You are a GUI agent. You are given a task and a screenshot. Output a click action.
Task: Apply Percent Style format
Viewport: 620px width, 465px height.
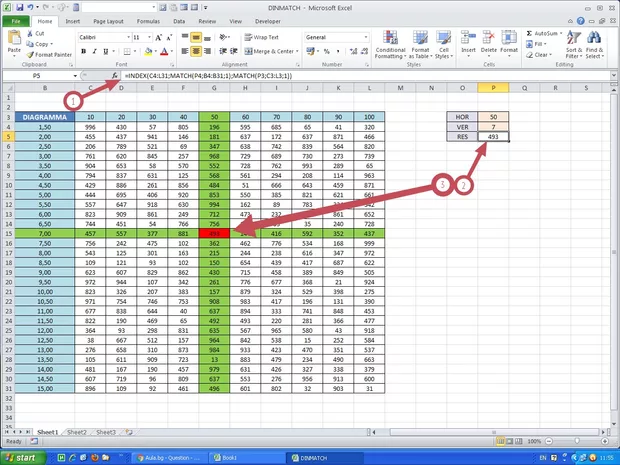pyautogui.click(x=327, y=51)
